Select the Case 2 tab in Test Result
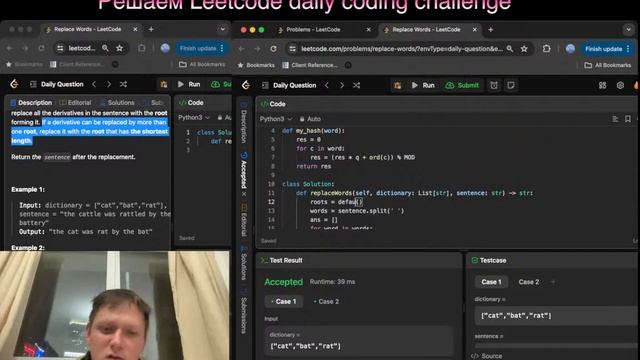The image size is (640, 360). 326,302
